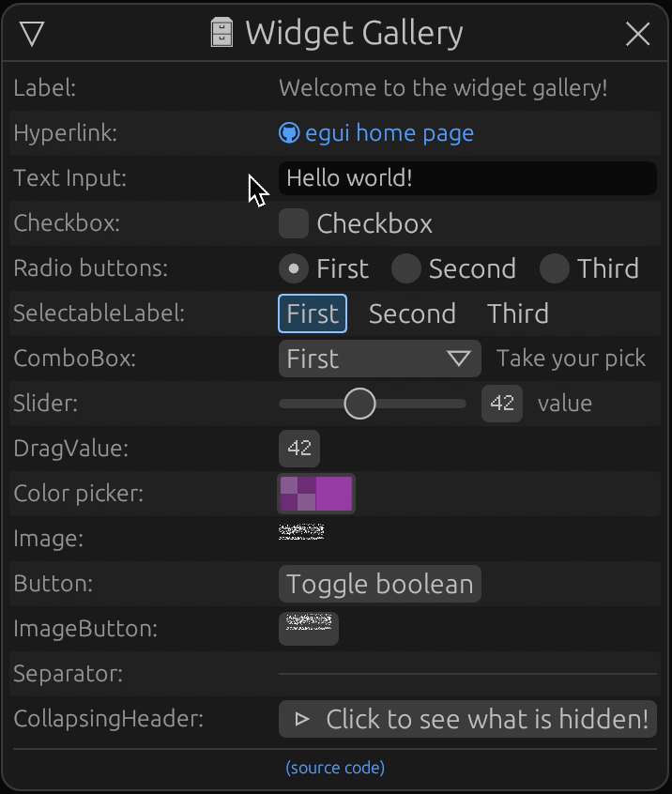
Task: Select the Third selectable label
Action: (517, 313)
